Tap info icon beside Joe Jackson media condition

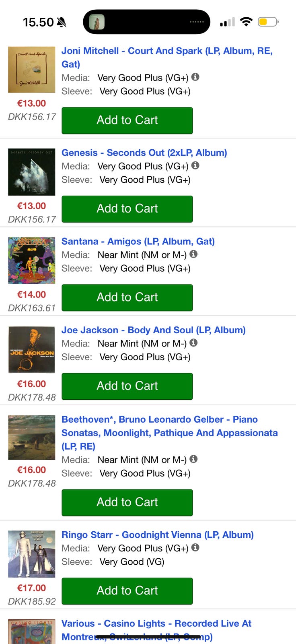[193, 343]
